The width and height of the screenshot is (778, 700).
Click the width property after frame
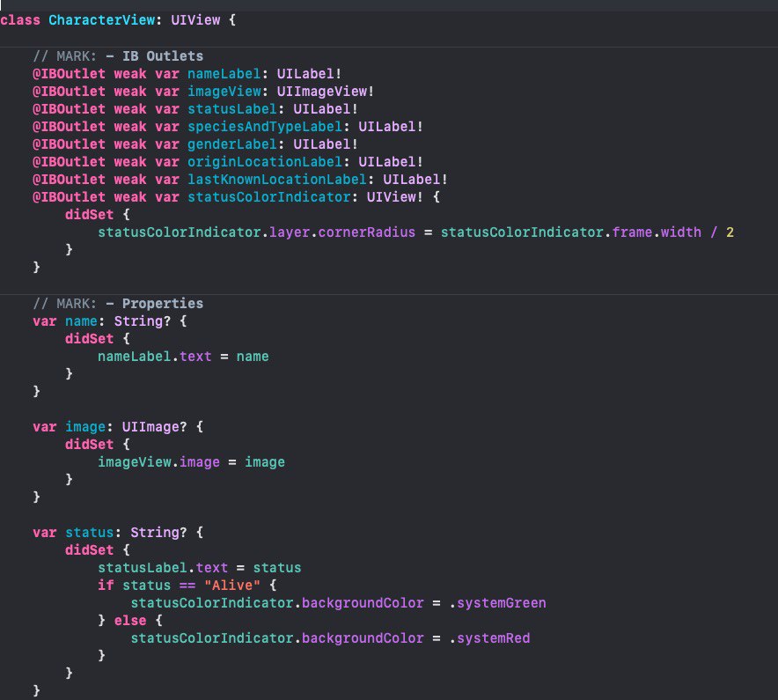[681, 232]
